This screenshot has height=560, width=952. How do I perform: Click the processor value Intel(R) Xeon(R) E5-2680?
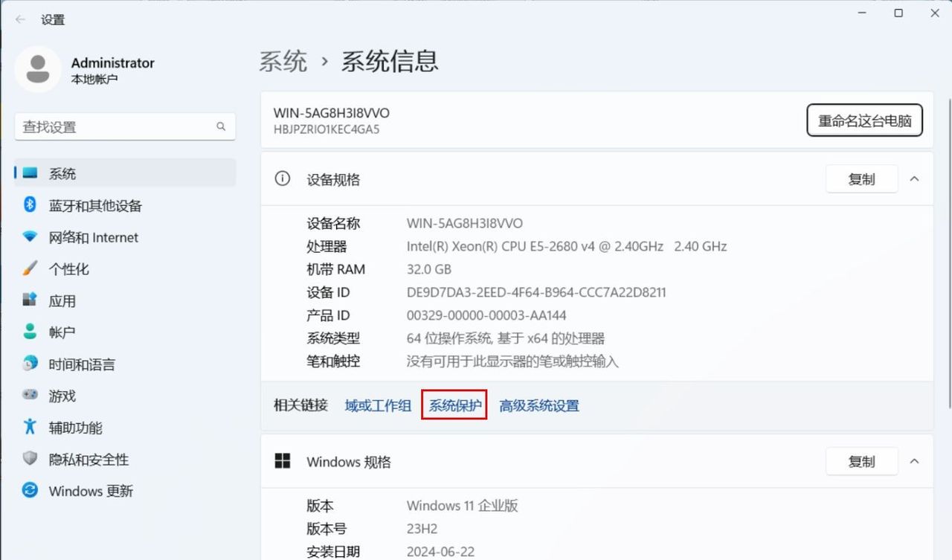click(567, 246)
